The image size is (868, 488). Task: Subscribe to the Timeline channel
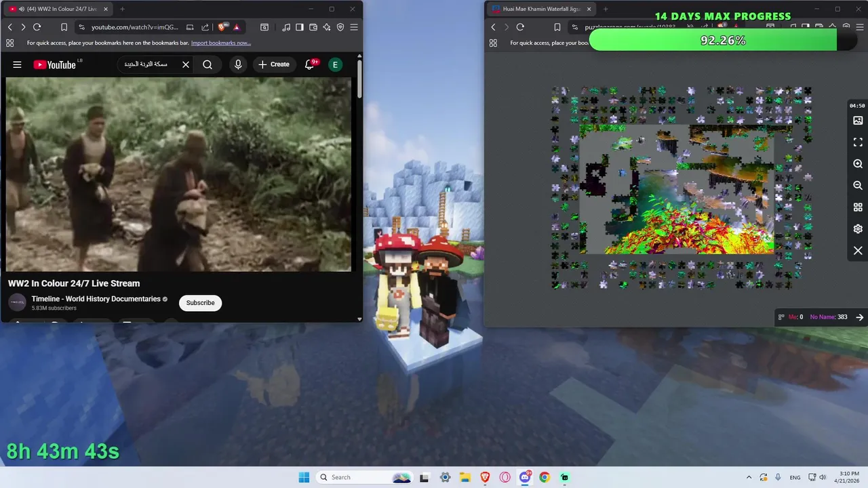200,303
